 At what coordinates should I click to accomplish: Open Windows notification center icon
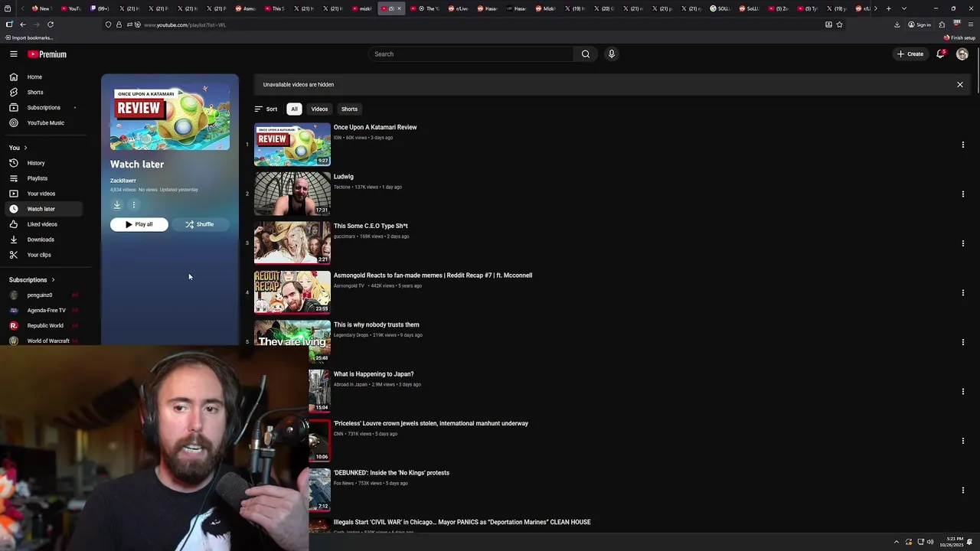point(969,542)
